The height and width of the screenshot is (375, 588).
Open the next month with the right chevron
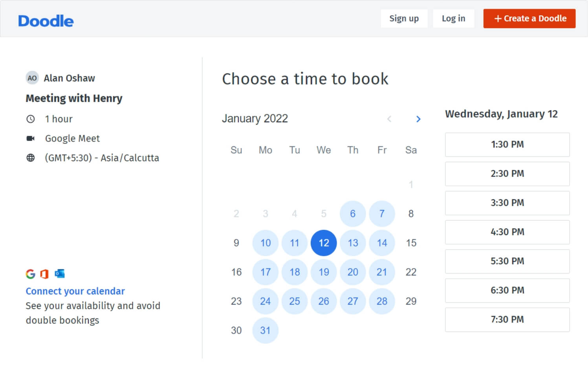pyautogui.click(x=418, y=119)
